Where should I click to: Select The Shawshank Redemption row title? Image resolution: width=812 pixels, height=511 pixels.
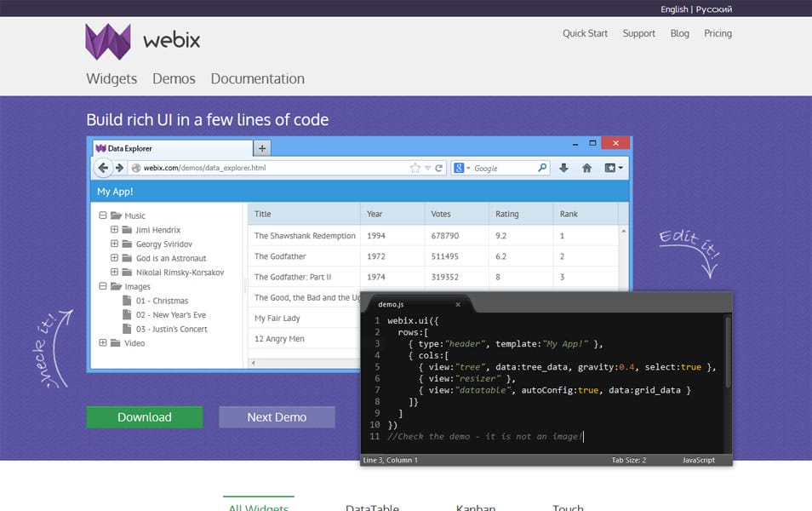pos(305,236)
